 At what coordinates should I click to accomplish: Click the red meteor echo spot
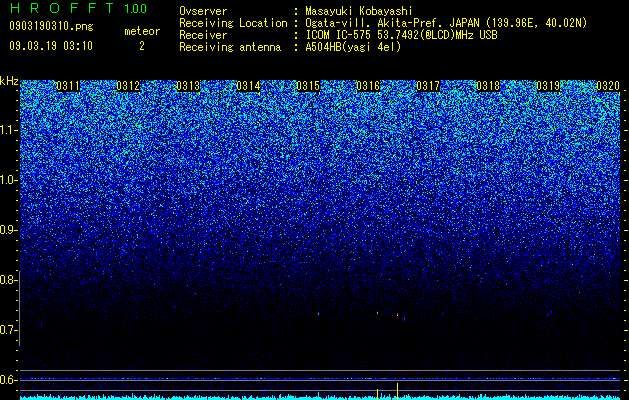(397, 315)
